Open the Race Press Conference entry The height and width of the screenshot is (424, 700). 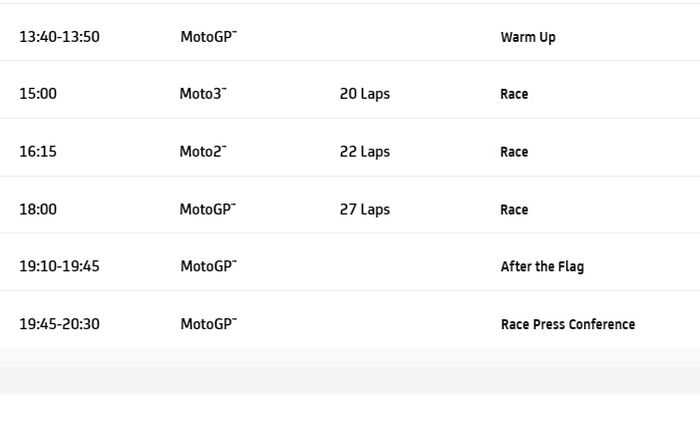[567, 324]
